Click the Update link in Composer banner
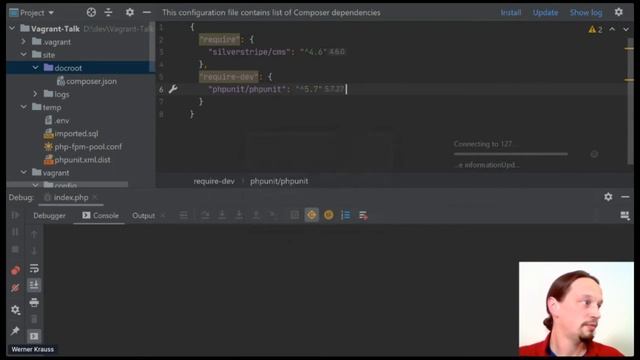 tap(545, 13)
